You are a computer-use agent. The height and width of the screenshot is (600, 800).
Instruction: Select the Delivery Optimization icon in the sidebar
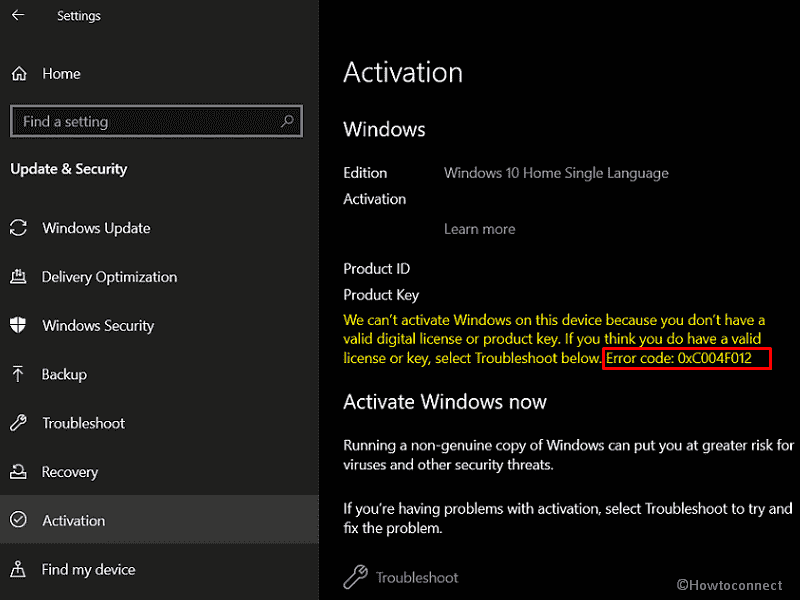tap(19, 277)
